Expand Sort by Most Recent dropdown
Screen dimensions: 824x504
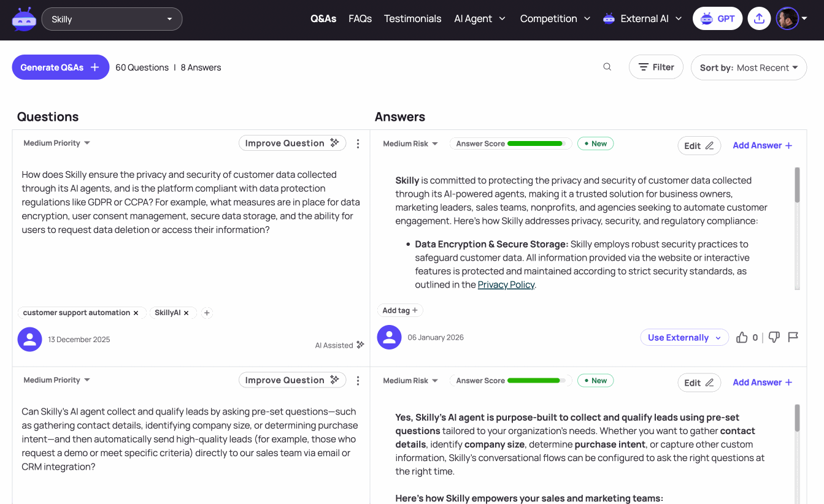pos(749,67)
